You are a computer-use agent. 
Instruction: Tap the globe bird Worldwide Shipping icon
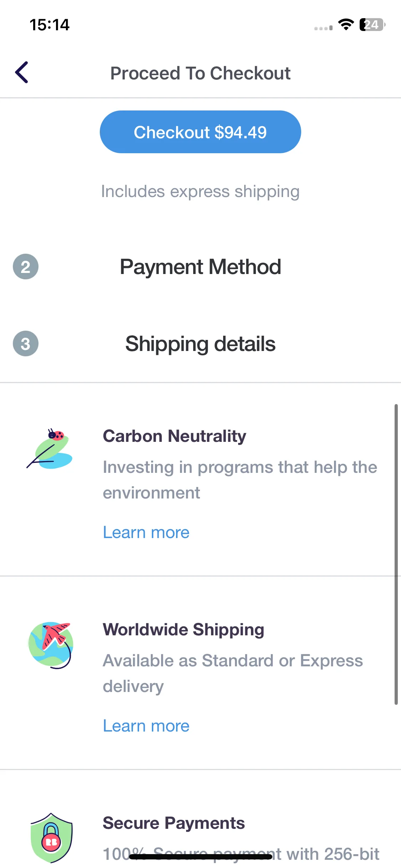51,645
